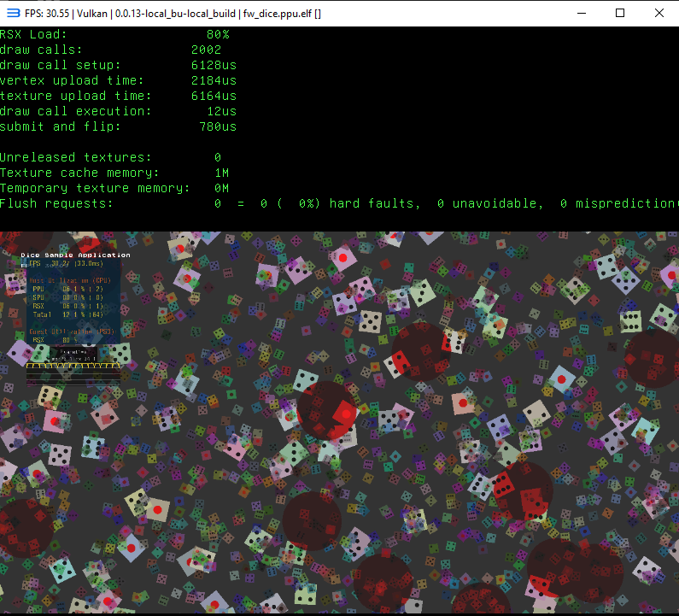Click the SPU utilization row
Screen dimensions: 679x616
tap(67, 297)
